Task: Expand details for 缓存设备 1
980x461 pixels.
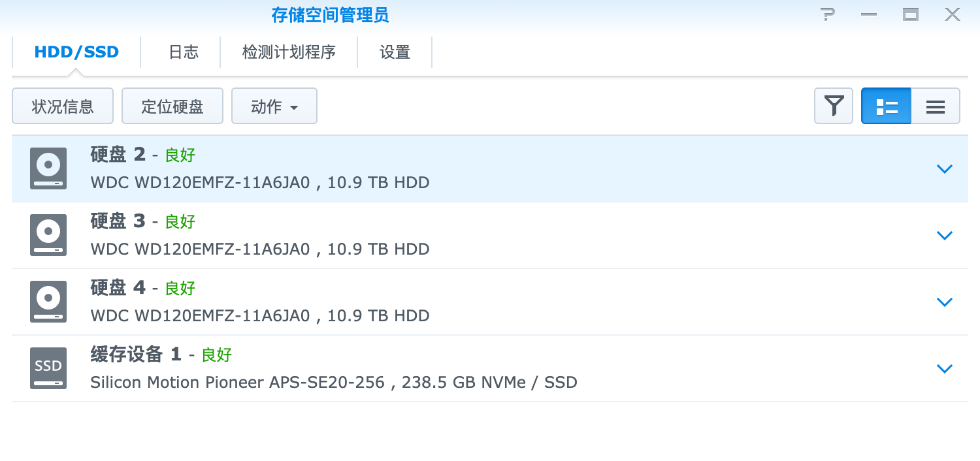Action: [x=945, y=368]
